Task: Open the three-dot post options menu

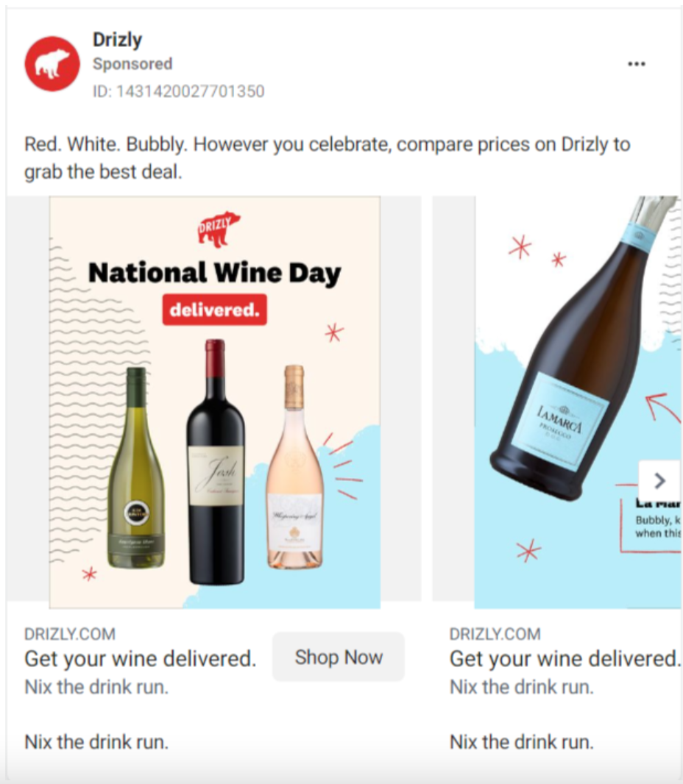Action: [x=637, y=64]
